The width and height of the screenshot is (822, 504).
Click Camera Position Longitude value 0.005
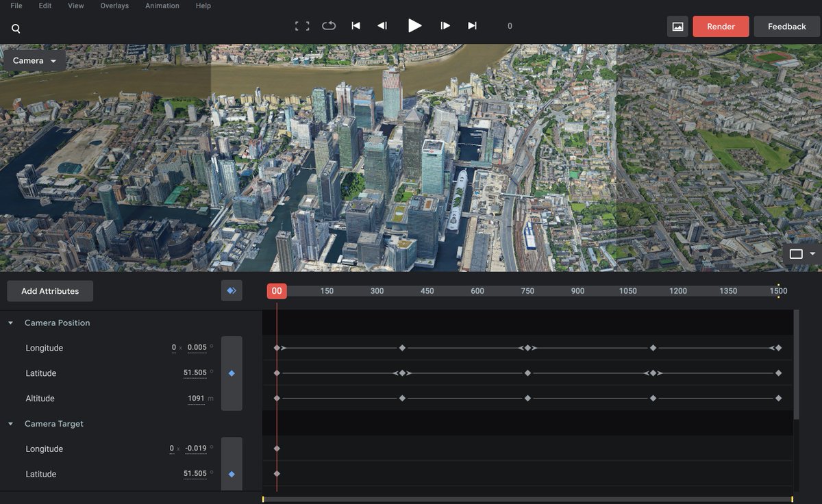[197, 348]
